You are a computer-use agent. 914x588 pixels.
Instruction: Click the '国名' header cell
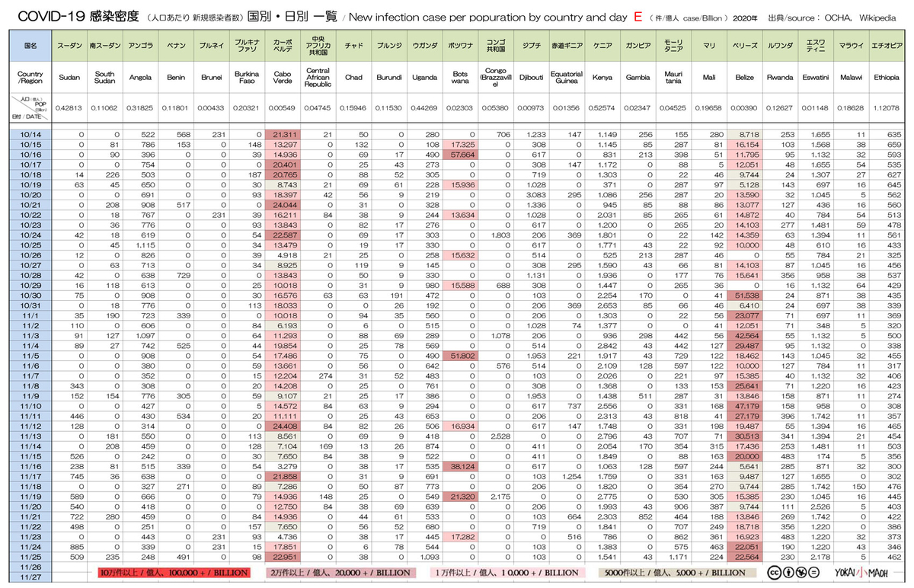pyautogui.click(x=31, y=46)
